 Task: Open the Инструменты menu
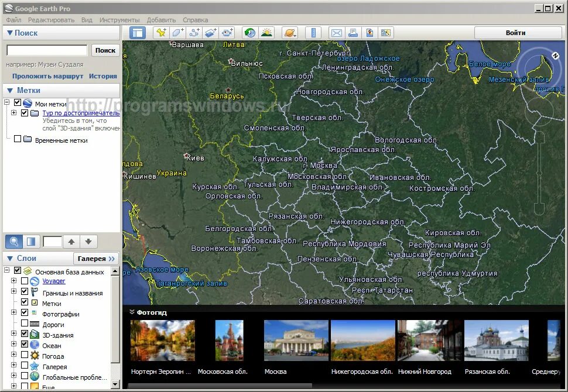coord(119,20)
